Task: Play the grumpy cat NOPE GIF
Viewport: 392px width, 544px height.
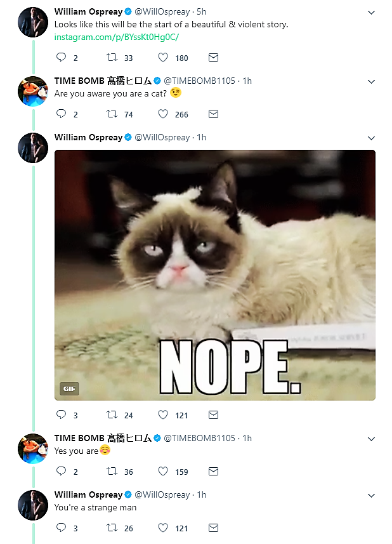Action: 214,275
